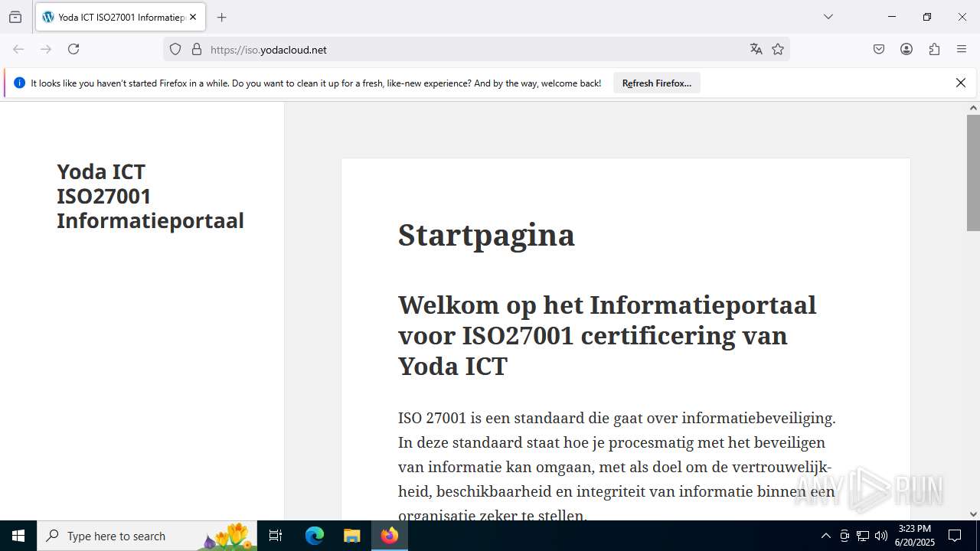This screenshot has height=551, width=980.
Task: Open a new tab with plus button
Action: point(222,17)
